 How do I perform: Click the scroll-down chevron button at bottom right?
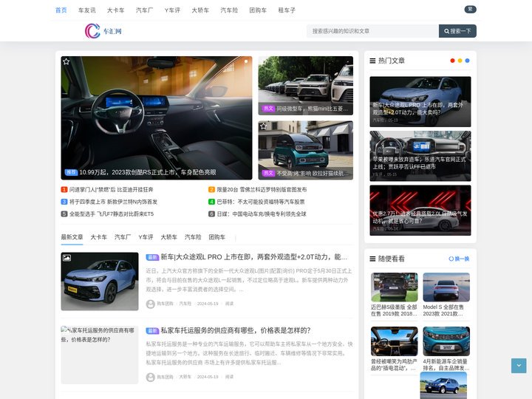pos(519,366)
